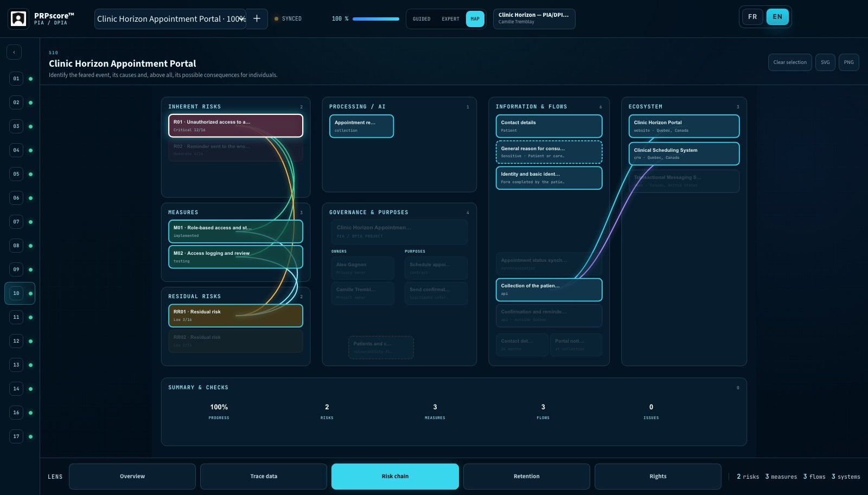Collapse the sidebar with back chevron
This screenshot has width=868, height=495.
tap(14, 52)
